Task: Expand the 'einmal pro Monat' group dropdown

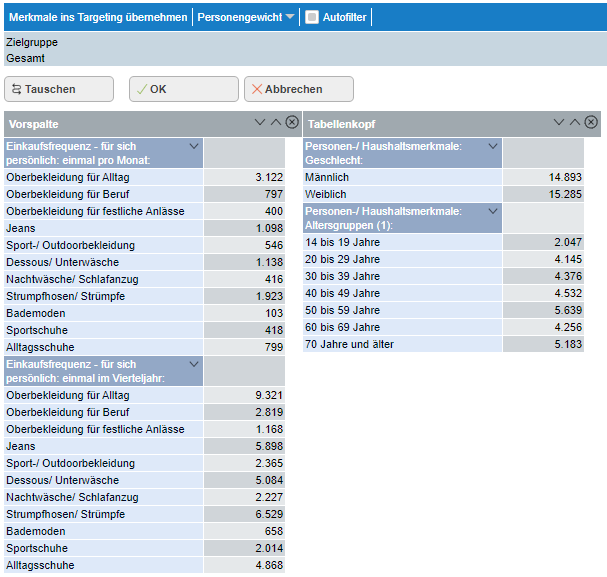Action: 194,146
